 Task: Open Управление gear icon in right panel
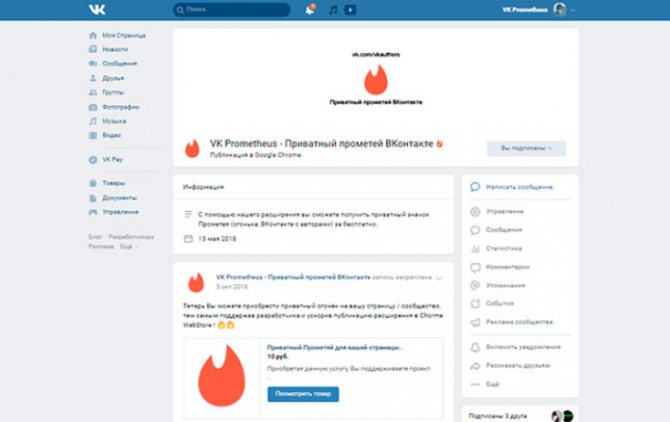[x=475, y=211]
